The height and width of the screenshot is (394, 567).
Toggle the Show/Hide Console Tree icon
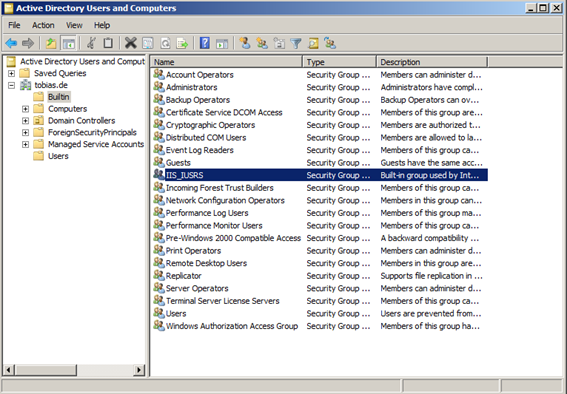[68, 43]
